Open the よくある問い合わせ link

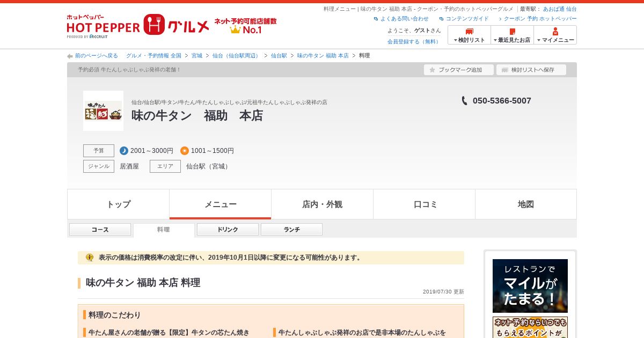404,19
